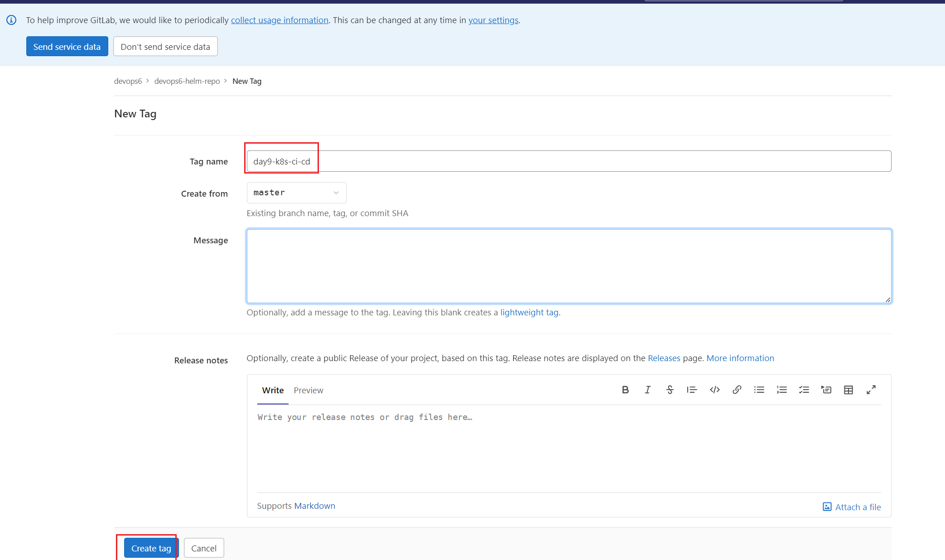Open the Markdown help link
945x560 pixels.
[x=315, y=506]
